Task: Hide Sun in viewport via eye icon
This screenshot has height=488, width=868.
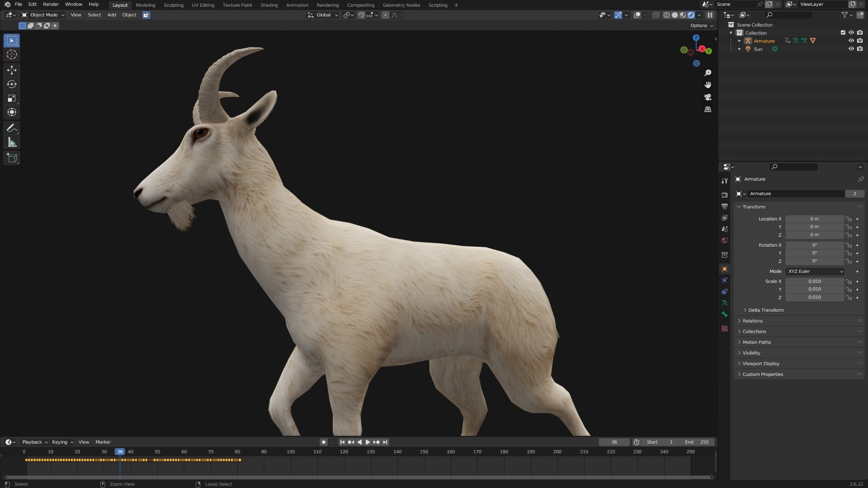Action: 851,49
